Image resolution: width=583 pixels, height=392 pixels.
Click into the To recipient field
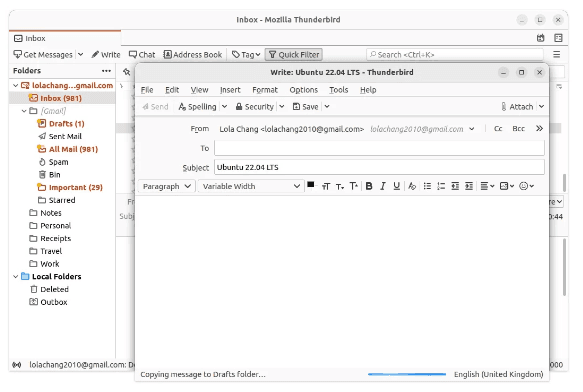(379, 148)
